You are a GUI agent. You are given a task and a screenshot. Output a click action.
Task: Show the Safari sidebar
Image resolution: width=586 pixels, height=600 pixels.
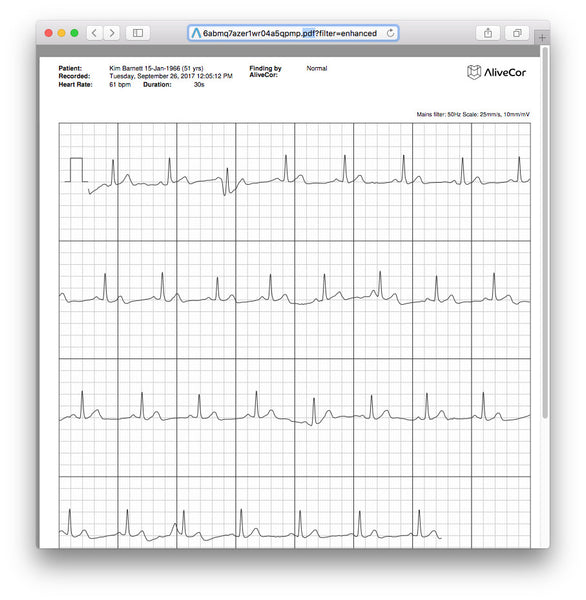[x=138, y=33]
